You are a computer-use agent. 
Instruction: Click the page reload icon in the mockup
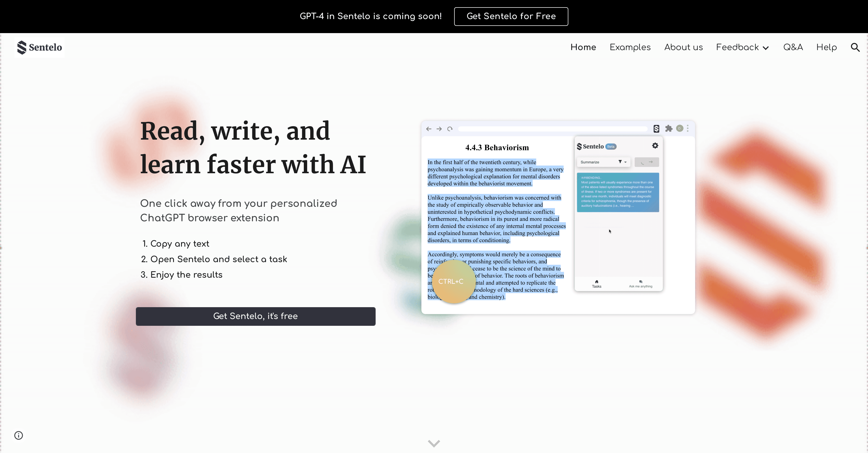pos(450,129)
